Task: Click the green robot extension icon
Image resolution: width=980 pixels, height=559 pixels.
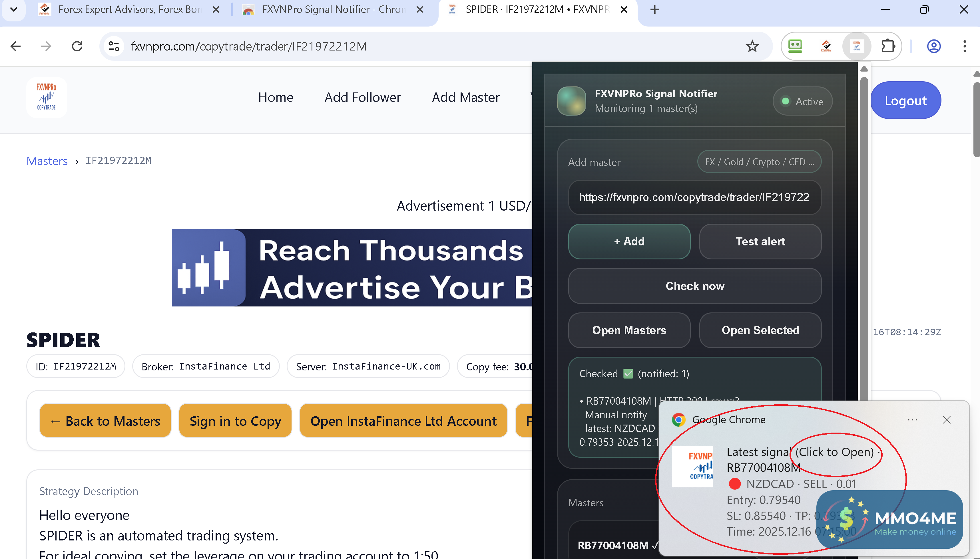Action: tap(795, 47)
